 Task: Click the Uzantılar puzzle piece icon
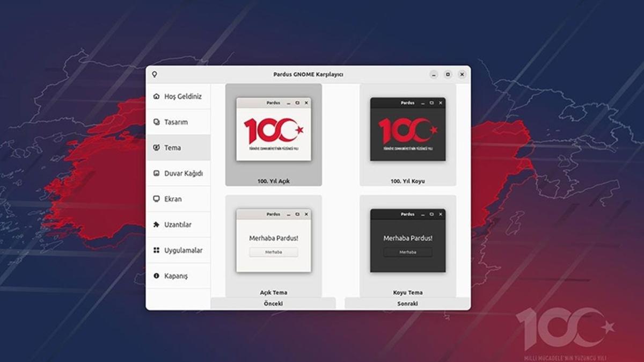(x=156, y=225)
